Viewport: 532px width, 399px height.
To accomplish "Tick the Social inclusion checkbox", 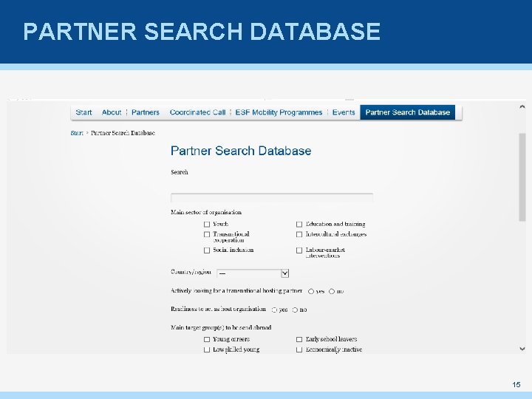I will (207, 250).
